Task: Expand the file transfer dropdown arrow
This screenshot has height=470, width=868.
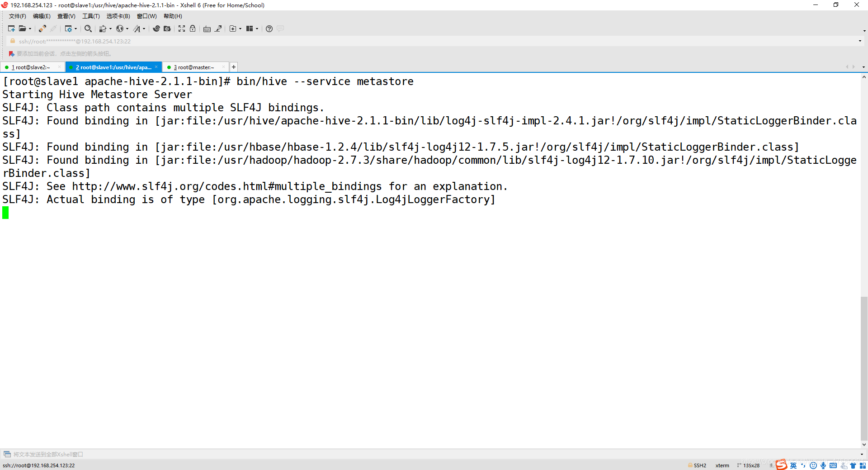Action: click(110, 28)
